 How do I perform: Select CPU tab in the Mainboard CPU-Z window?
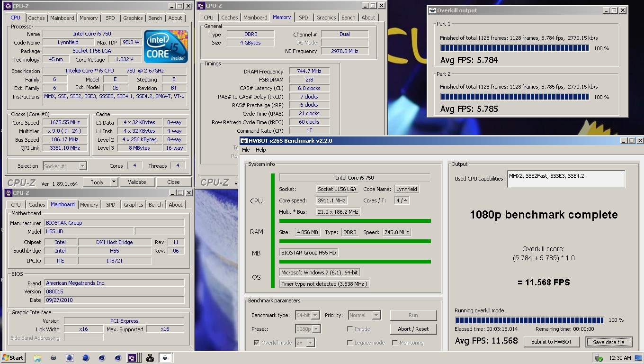point(16,205)
